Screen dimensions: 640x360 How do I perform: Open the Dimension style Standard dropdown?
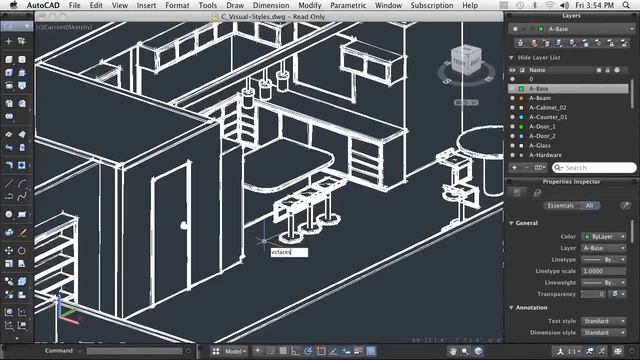coord(604,333)
